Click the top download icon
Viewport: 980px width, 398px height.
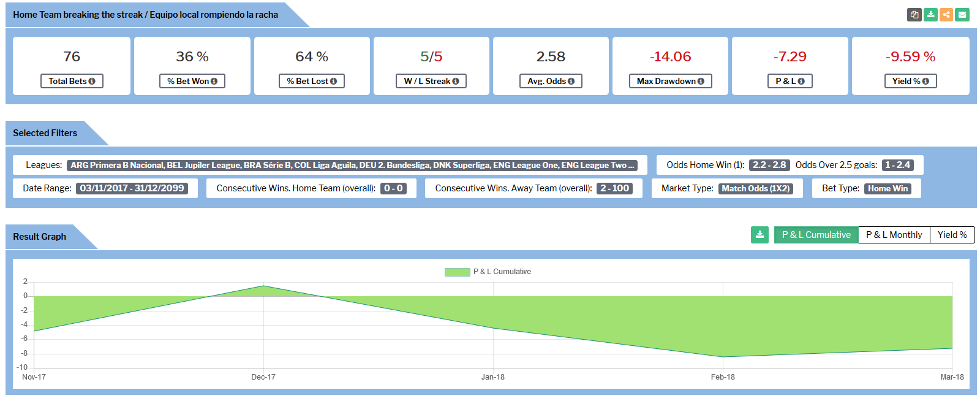pyautogui.click(x=930, y=14)
